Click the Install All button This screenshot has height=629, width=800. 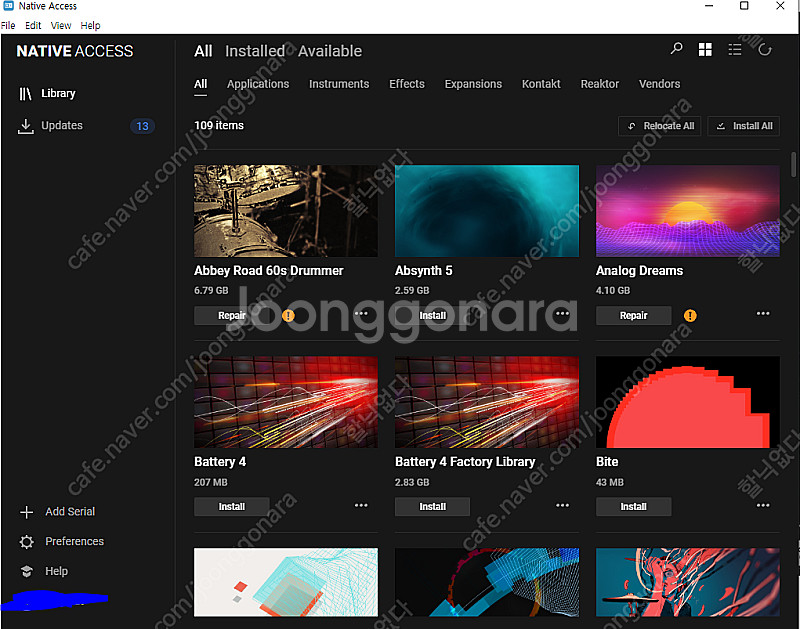[744, 126]
